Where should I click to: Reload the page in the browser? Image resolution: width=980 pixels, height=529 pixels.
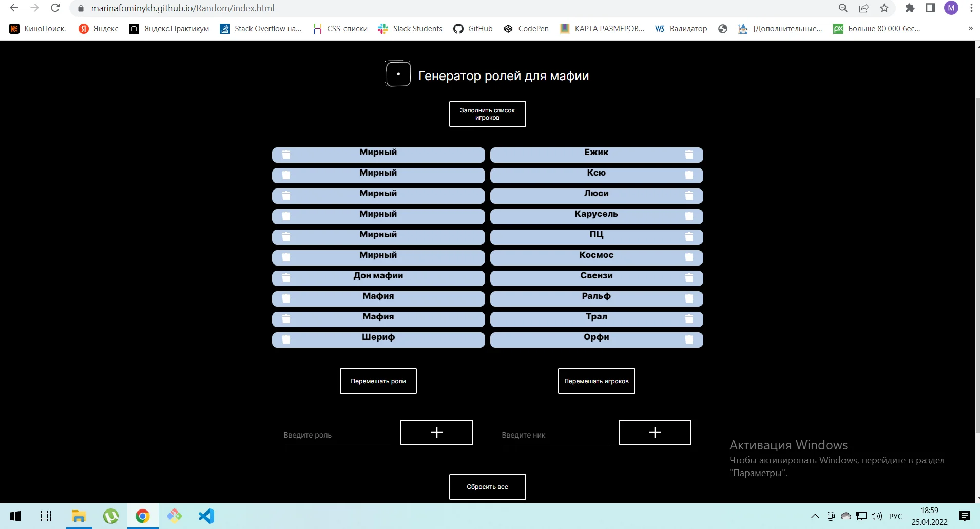coord(55,8)
